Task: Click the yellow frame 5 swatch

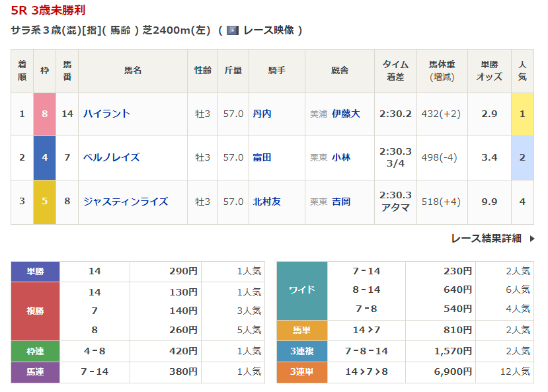Action: [44, 202]
